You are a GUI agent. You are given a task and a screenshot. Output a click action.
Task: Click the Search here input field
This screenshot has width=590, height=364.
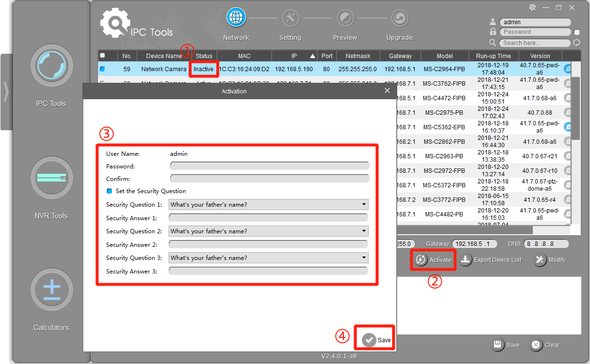pos(534,43)
